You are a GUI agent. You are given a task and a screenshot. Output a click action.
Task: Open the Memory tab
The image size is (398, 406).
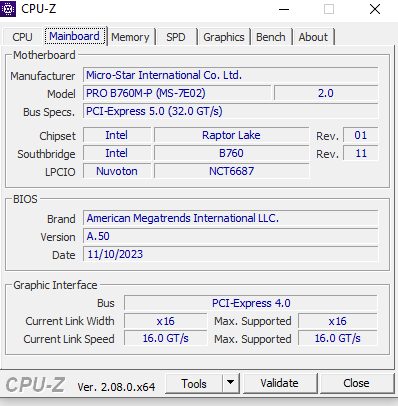pos(130,37)
